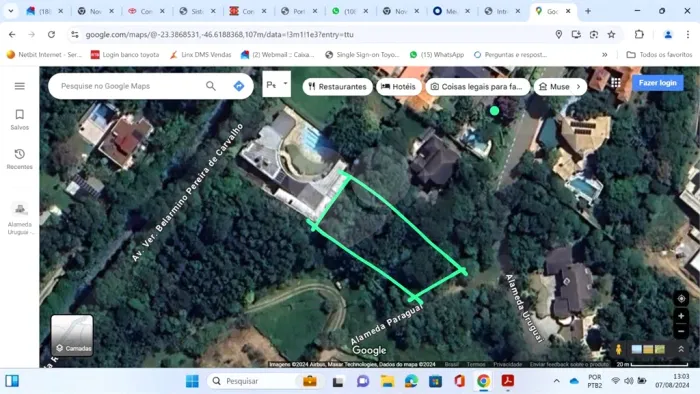Show more category chips with arrow
Image resolution: width=700 pixels, height=394 pixels.
tap(579, 87)
